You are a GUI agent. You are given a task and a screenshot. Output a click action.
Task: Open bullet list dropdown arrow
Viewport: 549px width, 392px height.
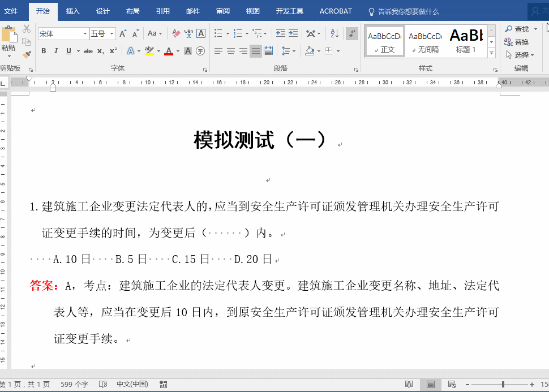click(228, 34)
